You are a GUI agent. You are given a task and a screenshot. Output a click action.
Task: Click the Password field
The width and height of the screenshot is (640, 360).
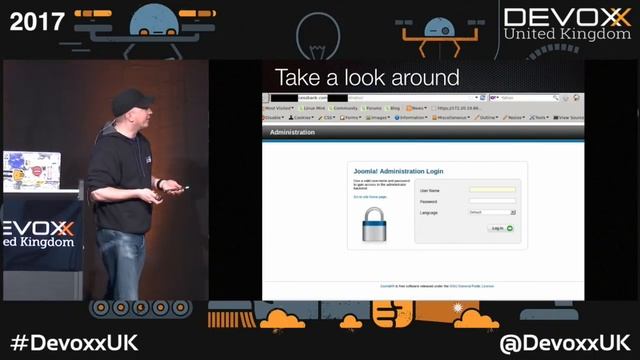tap(492, 201)
